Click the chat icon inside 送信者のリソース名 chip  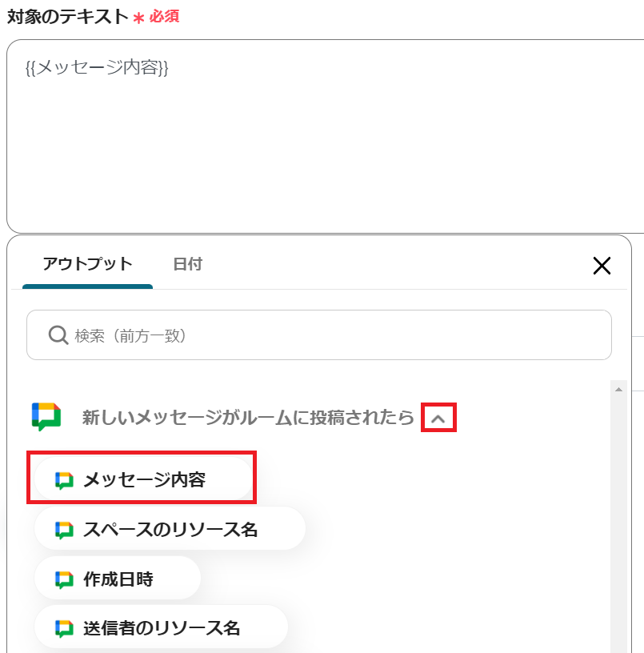coord(64,628)
